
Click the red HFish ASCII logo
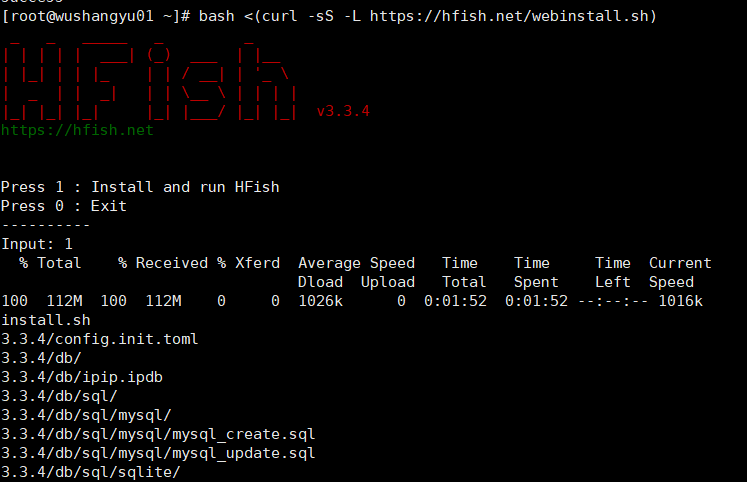pos(150,80)
